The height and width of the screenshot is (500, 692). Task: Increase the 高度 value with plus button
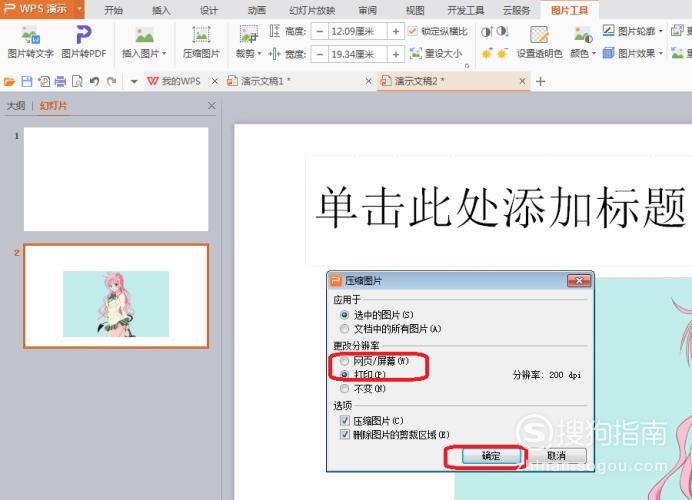point(396,31)
